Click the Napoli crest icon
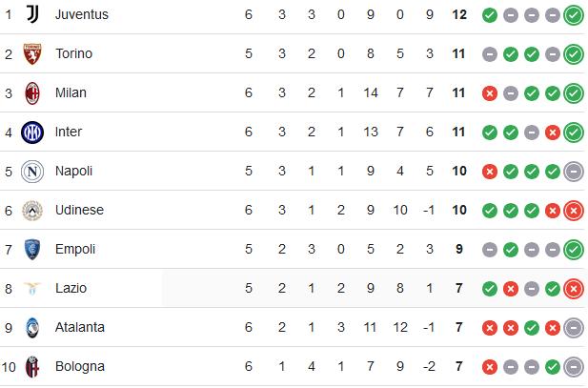588x388 pixels. tap(32, 172)
